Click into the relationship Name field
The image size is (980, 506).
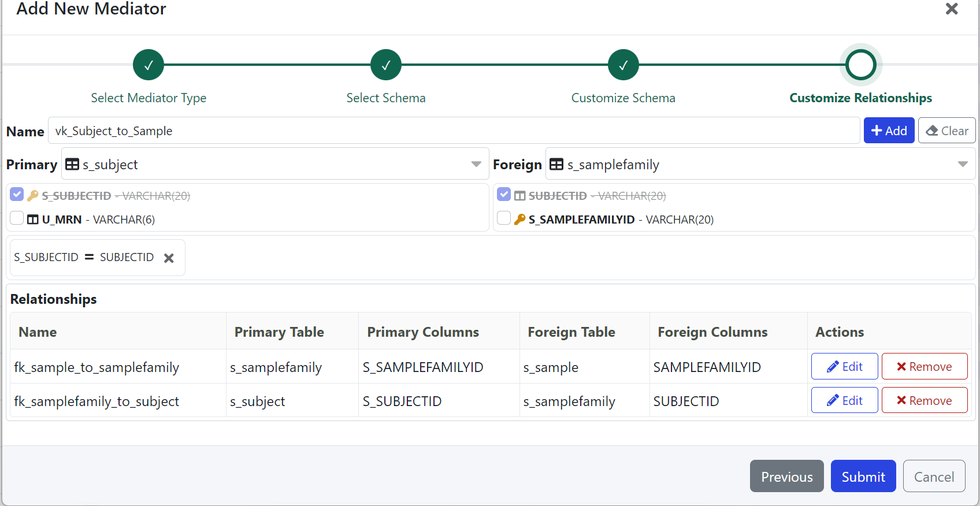tap(454, 131)
